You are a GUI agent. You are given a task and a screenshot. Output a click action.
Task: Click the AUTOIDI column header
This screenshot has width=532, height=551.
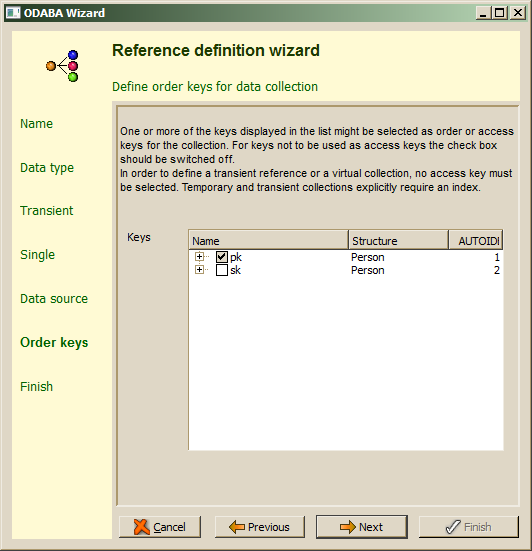coord(476,241)
